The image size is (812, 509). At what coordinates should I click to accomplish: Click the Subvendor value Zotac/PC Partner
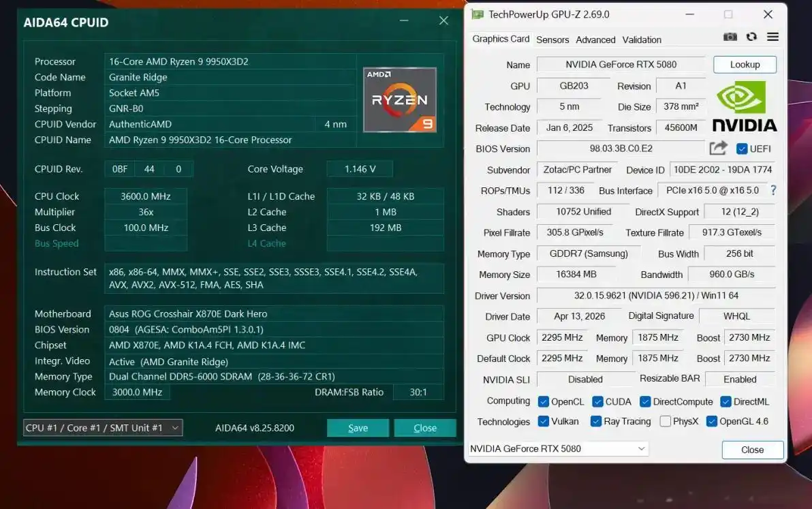click(x=578, y=170)
